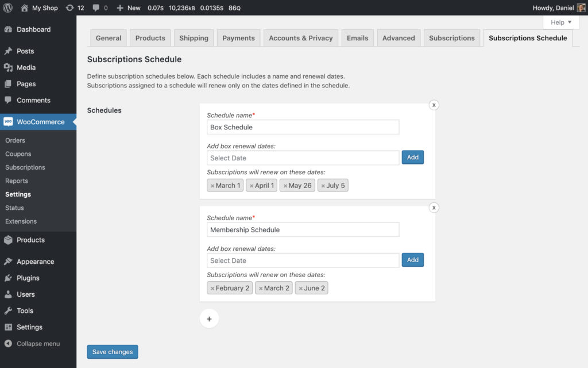Screen dimensions: 588x368
Task: Select the Subscriptions Schedule tab
Action: [528, 38]
